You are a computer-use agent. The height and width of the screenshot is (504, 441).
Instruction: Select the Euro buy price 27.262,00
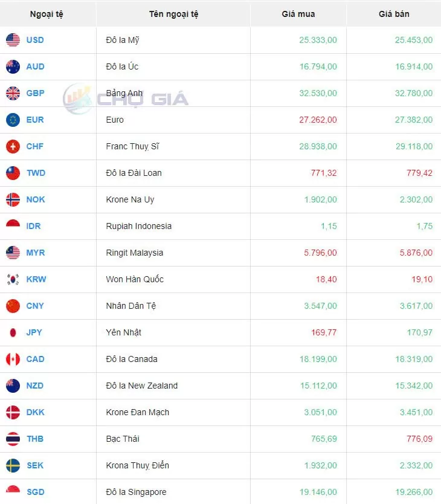coord(318,120)
